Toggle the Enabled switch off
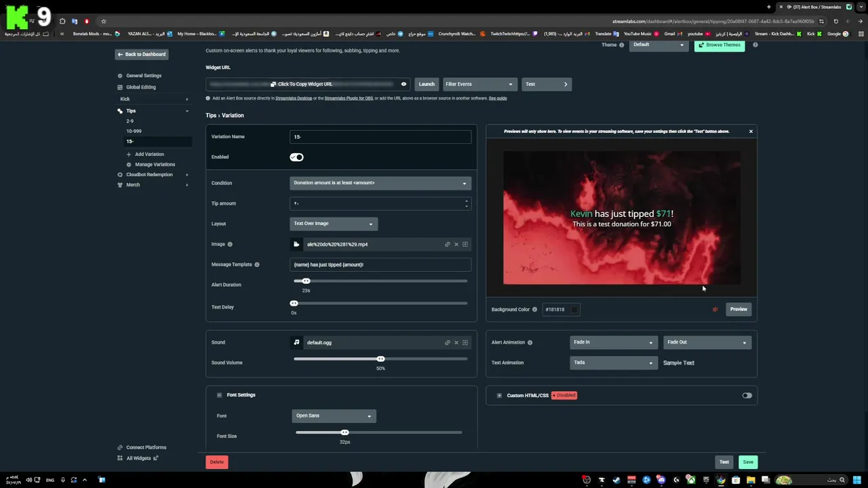Screen dimensions: 868x488 point(296,157)
